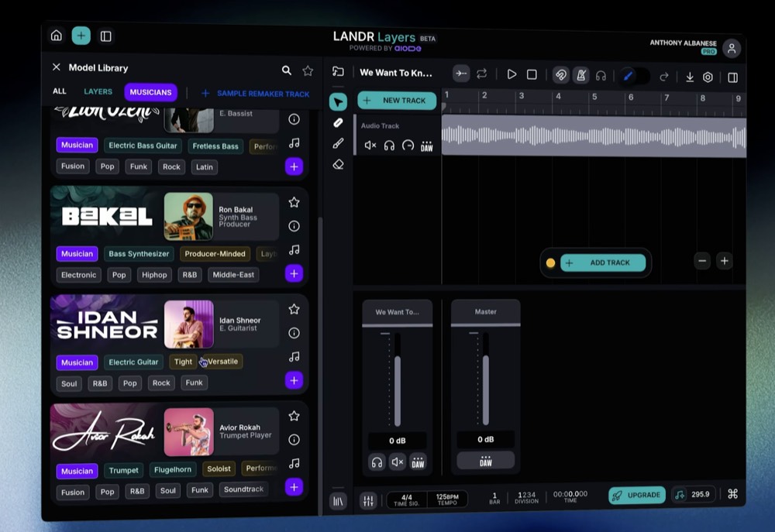The height and width of the screenshot is (532, 775).
Task: Search the Model Library
Action: pyautogui.click(x=287, y=70)
